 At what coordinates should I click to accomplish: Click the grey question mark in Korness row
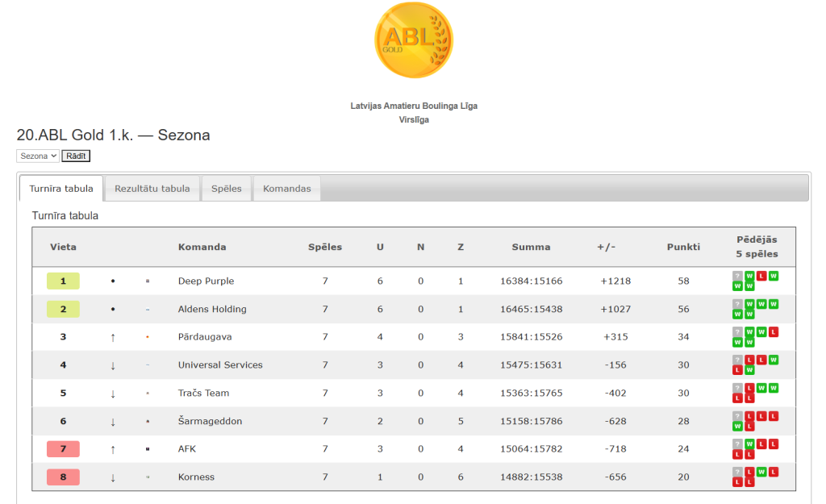pos(737,472)
